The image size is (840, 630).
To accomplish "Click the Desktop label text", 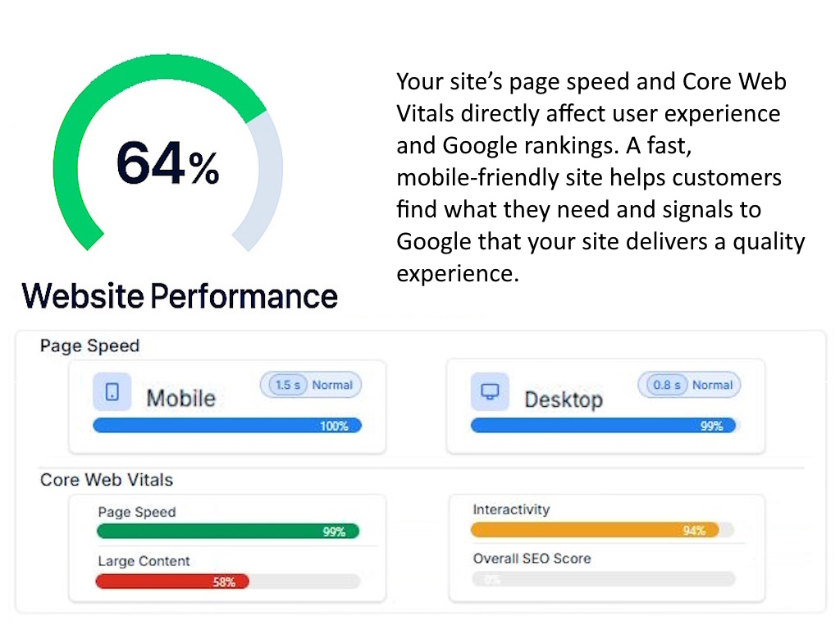I will (x=564, y=399).
